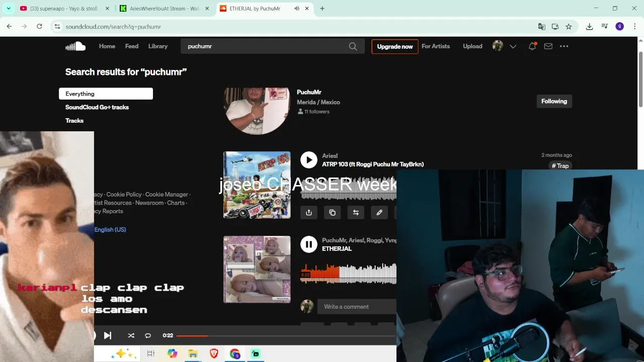Open the PuchuMr profile name
This screenshot has height=362, width=644.
coord(309,92)
